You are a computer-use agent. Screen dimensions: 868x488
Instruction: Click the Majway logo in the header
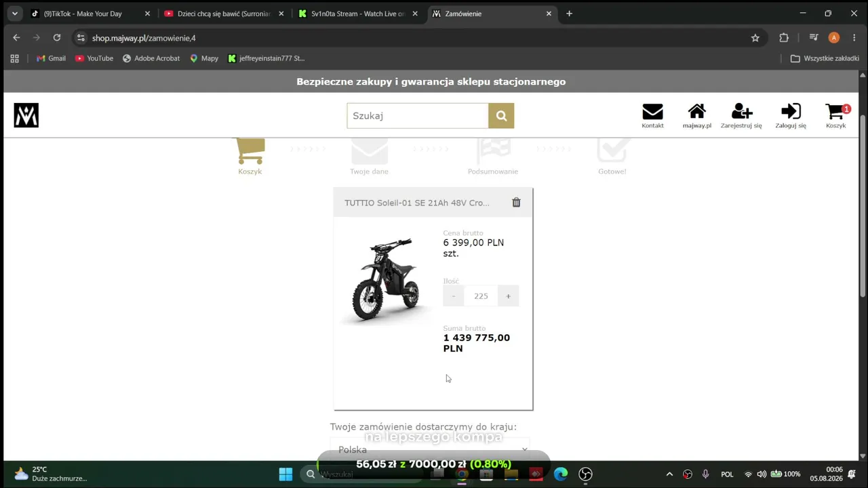tap(26, 115)
